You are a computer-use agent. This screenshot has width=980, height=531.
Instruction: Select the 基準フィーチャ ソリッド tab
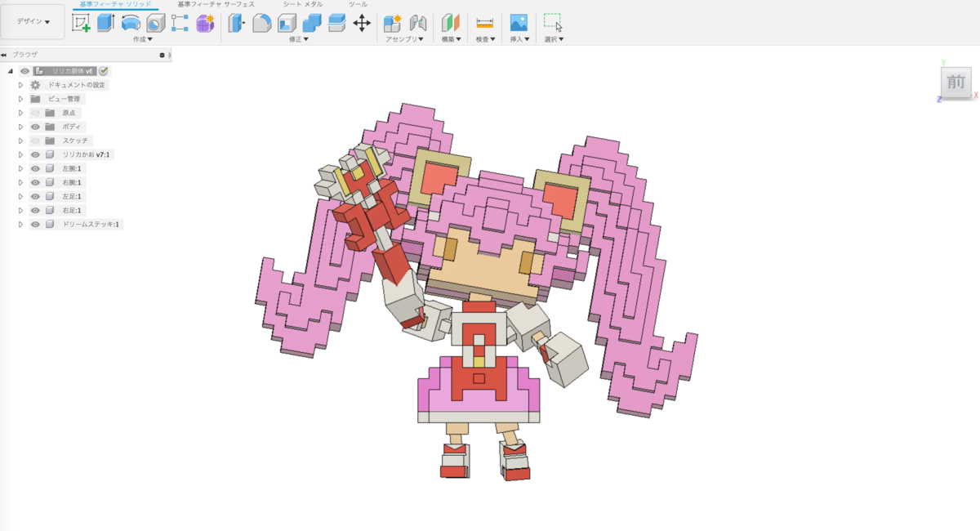click(x=115, y=4)
